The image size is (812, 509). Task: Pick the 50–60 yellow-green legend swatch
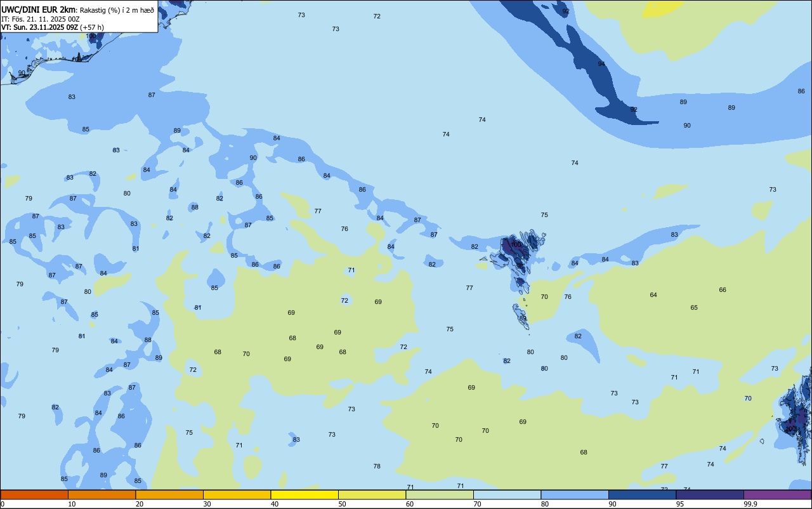click(372, 494)
